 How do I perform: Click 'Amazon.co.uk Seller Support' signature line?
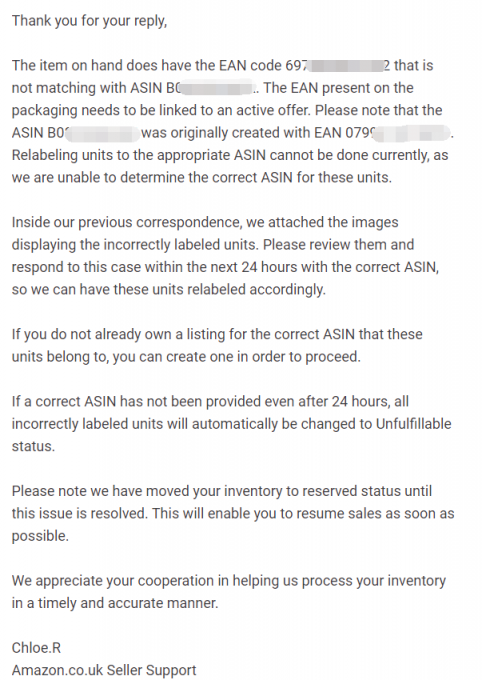point(104,670)
